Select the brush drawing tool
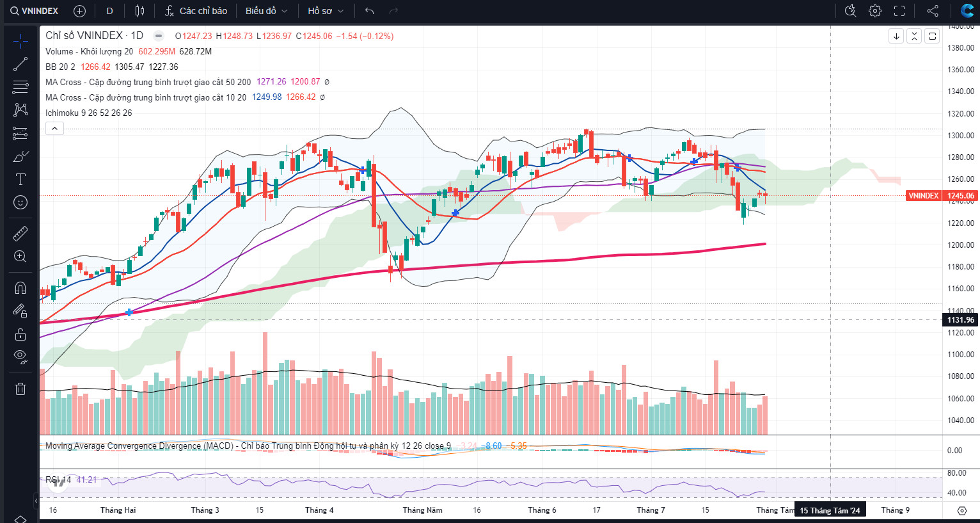Viewport: 980px width, 523px height. [x=20, y=156]
